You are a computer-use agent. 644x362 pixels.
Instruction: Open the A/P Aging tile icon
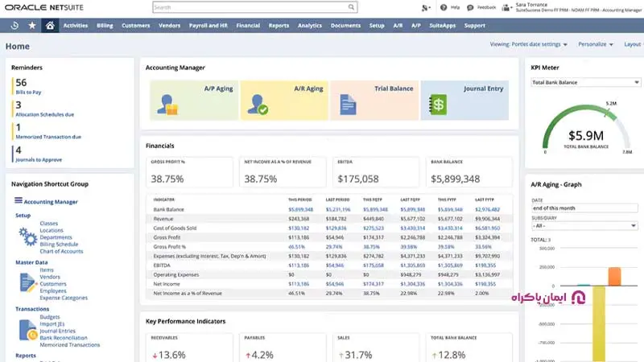click(x=167, y=105)
